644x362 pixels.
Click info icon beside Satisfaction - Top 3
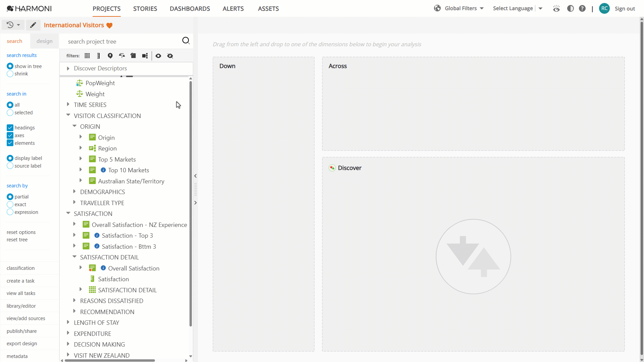[97, 235]
